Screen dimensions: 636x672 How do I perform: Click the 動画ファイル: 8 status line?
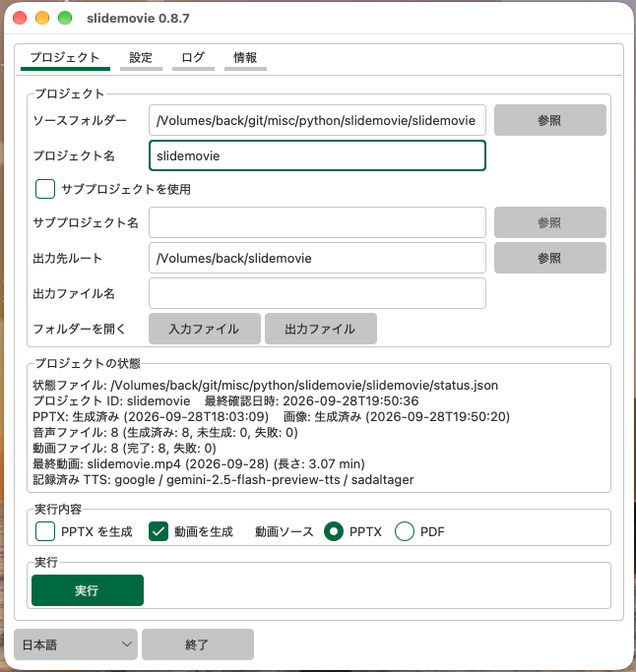[124, 449]
